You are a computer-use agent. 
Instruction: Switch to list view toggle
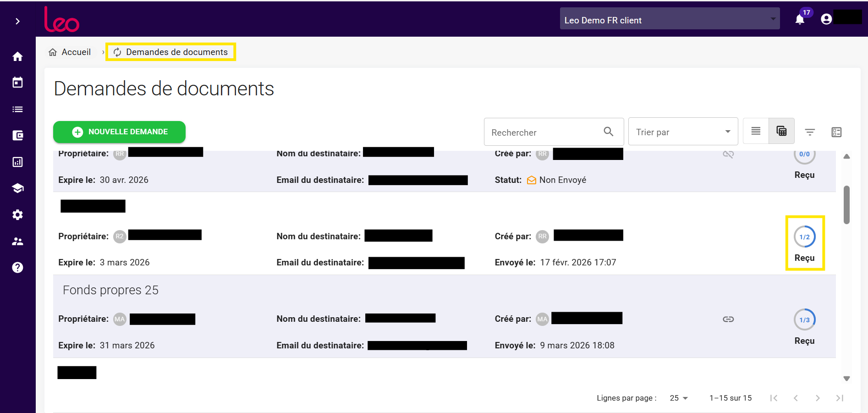[756, 132]
